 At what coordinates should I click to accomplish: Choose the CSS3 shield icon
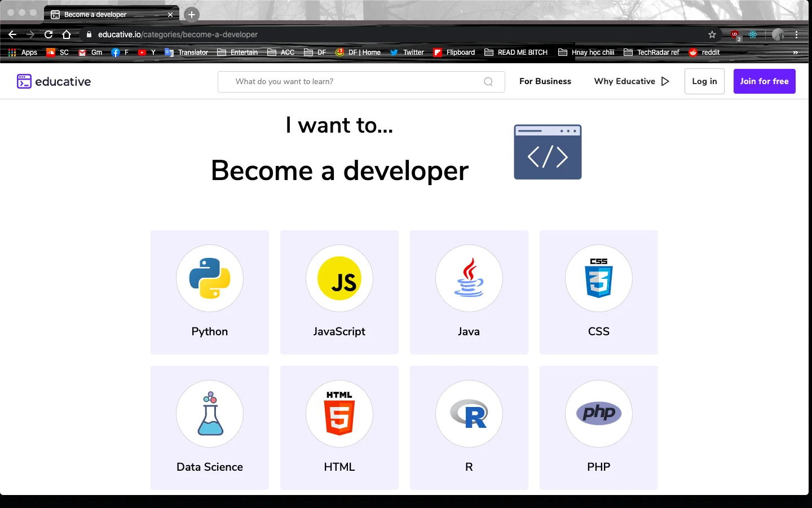[599, 278]
